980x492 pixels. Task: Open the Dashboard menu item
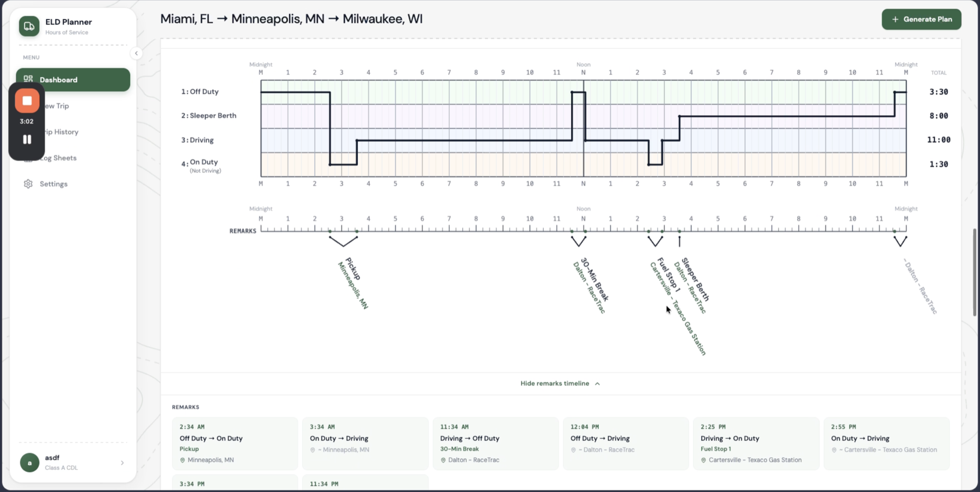click(x=73, y=79)
